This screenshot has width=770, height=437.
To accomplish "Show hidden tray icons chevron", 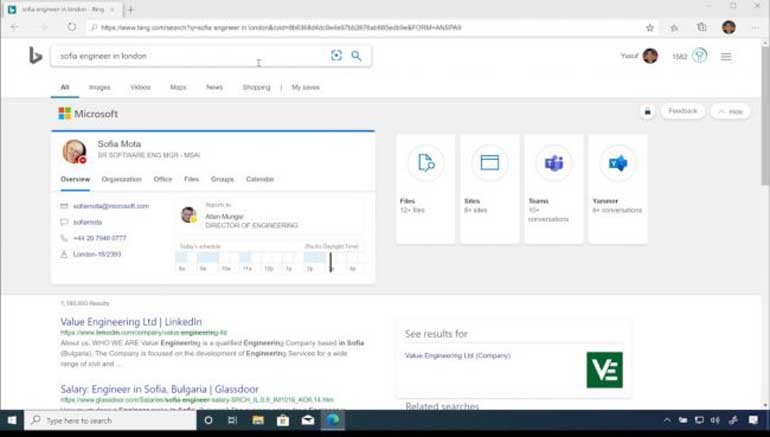I will coord(667,420).
